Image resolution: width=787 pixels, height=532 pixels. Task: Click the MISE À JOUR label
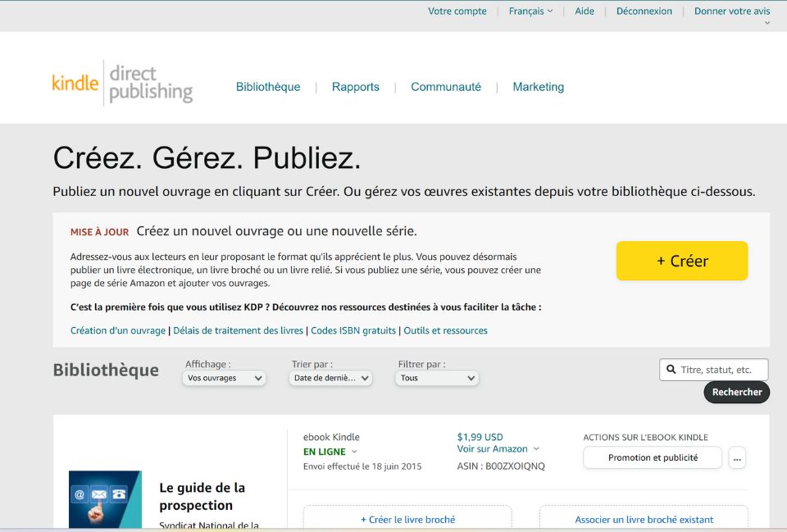[99, 232]
